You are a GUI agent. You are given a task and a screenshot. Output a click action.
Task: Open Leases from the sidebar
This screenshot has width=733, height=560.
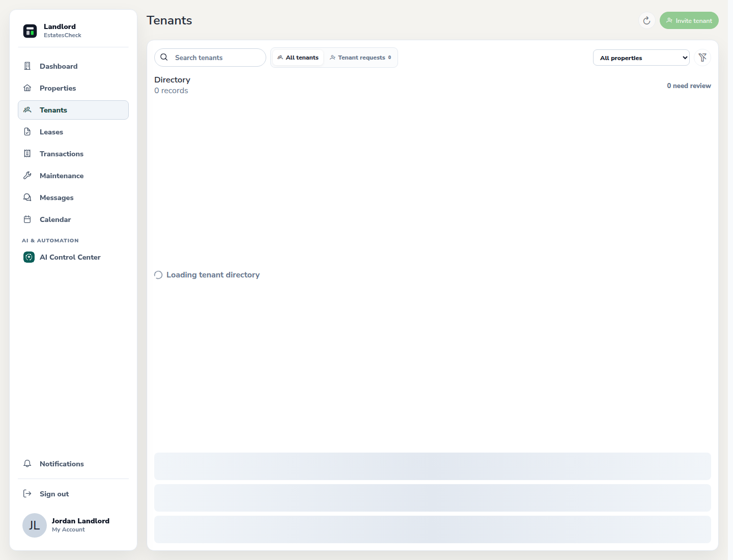pyautogui.click(x=73, y=132)
